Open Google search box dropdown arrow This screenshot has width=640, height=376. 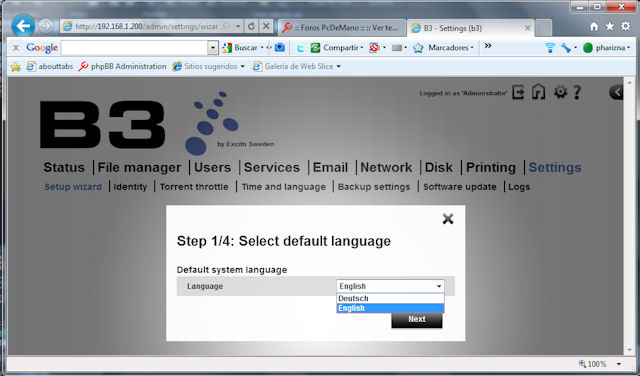click(x=213, y=48)
